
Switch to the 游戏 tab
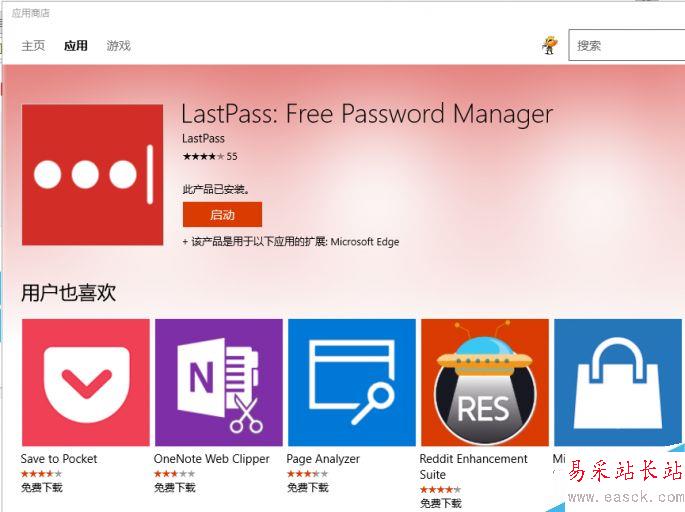(119, 46)
